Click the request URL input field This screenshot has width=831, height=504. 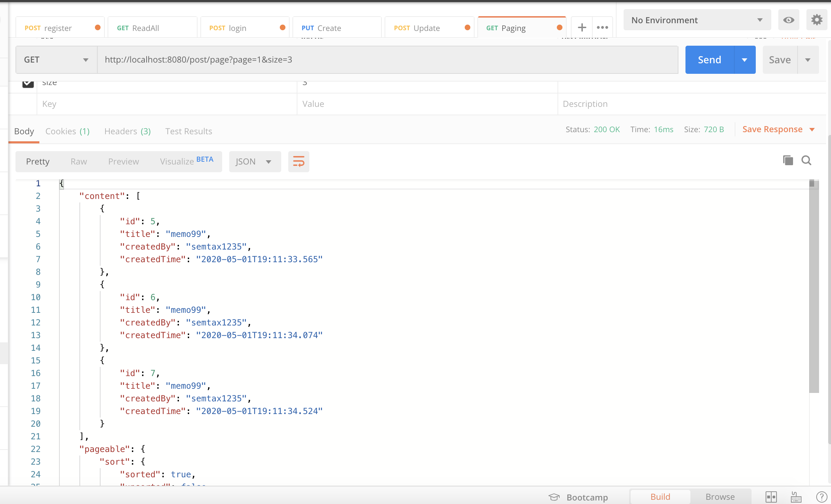387,60
